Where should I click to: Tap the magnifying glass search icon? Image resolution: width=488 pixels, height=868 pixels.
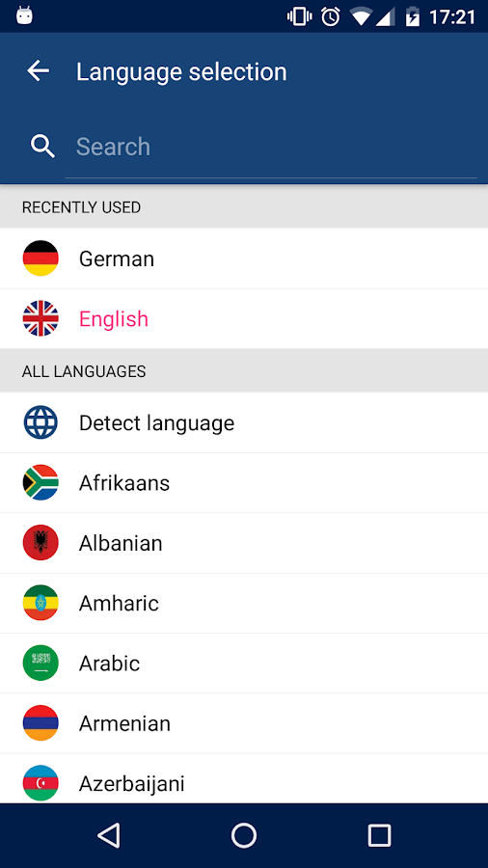pyautogui.click(x=42, y=147)
